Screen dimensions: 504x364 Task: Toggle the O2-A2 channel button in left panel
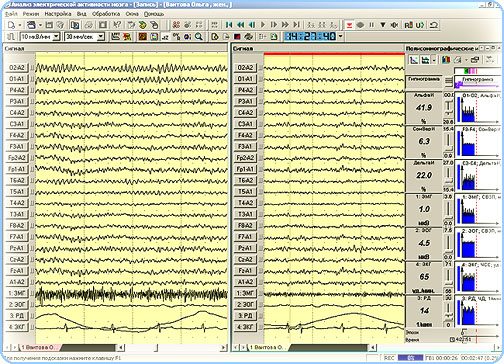(x=17, y=68)
